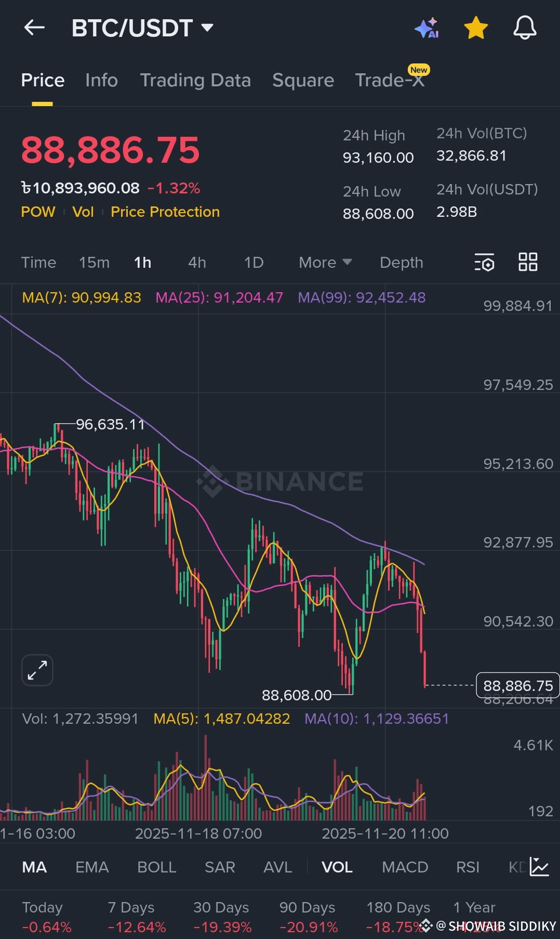
Task: Toggle the MA indicator
Action: point(34,867)
